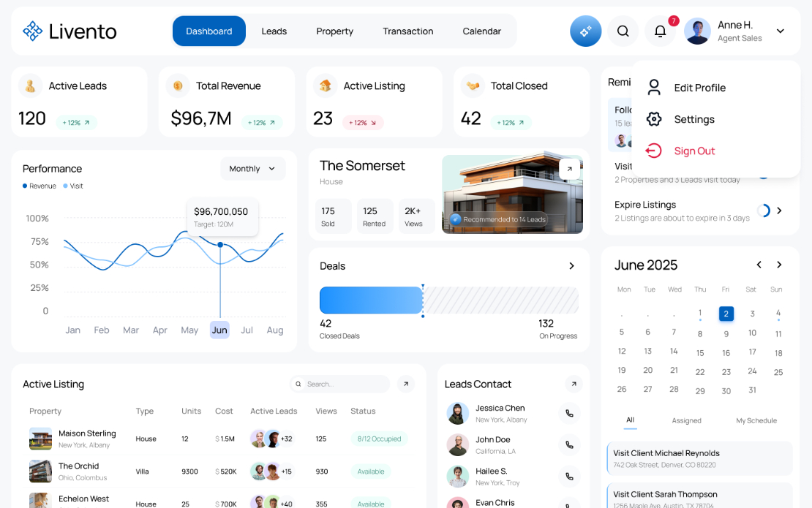Click Recommended to 14 Leads badge
Viewport: 812px width, 508px height.
[x=499, y=219]
